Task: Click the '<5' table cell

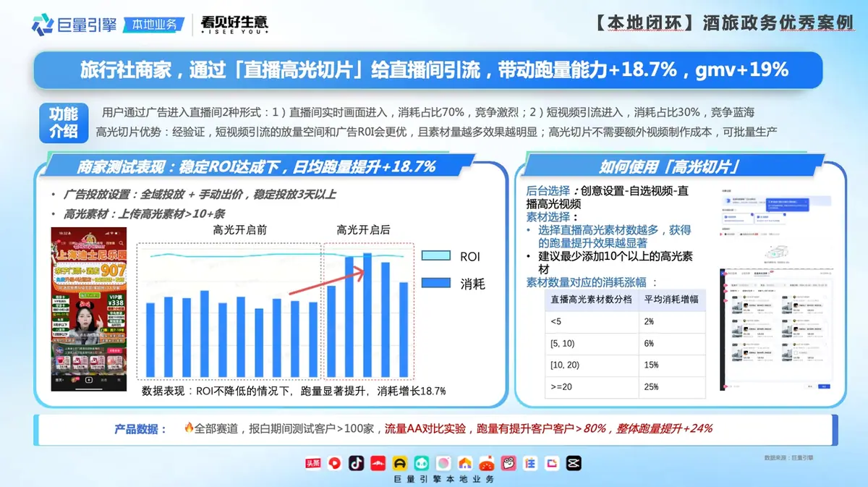Action: (592, 321)
